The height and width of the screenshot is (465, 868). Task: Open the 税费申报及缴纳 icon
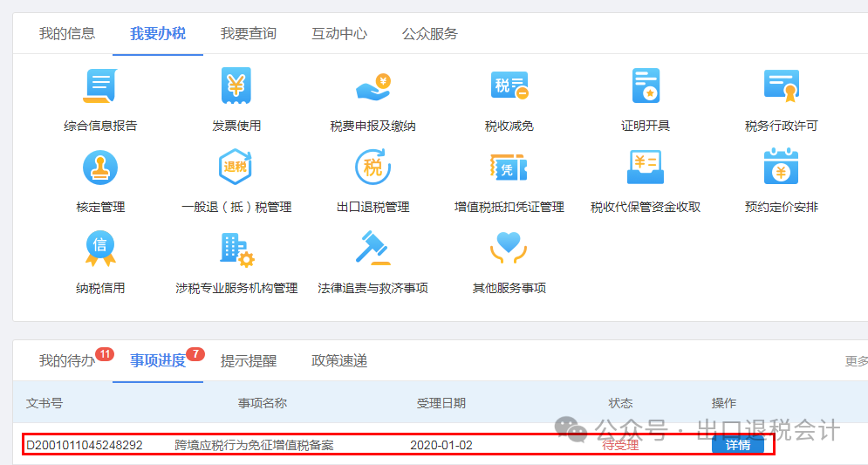(373, 87)
